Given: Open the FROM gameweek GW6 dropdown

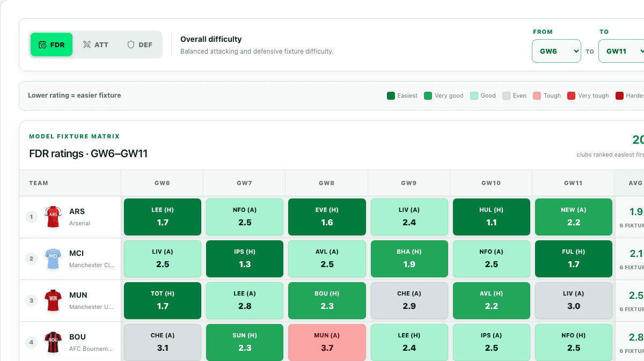Looking at the screenshot, I should pyautogui.click(x=557, y=51).
